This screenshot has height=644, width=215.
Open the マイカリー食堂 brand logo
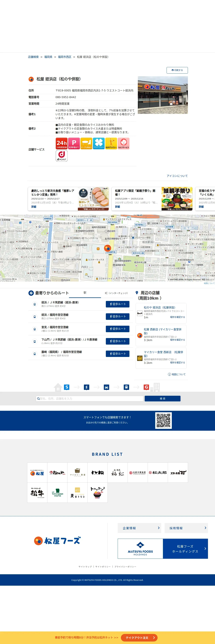pyautogui.click(x=77, y=472)
